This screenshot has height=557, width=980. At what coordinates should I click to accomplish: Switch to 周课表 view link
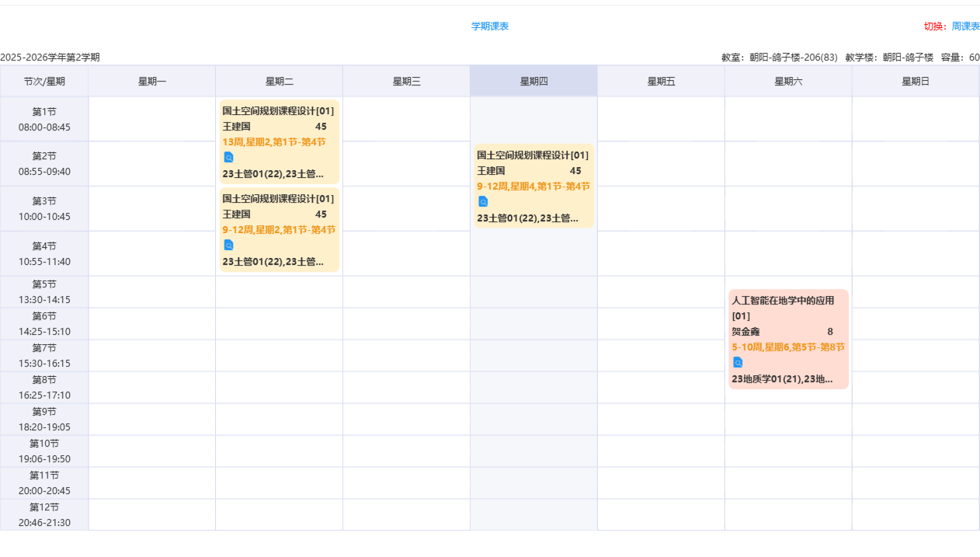(x=965, y=26)
